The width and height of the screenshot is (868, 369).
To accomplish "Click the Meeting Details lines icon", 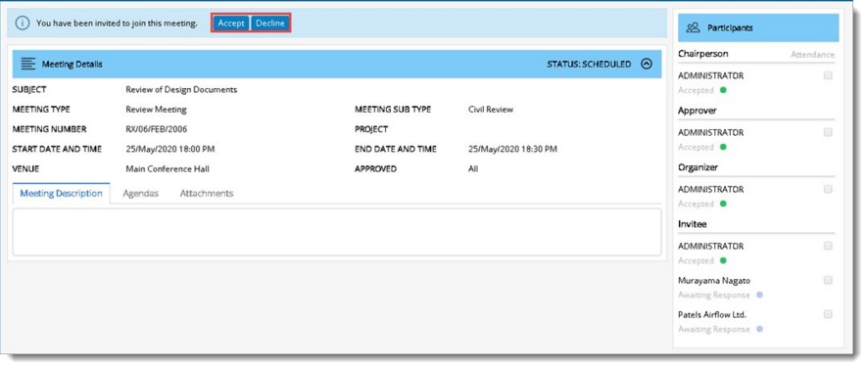I will coord(28,65).
